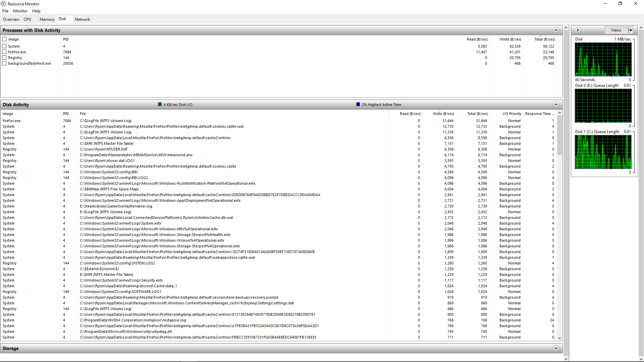This screenshot has height=362, width=644.
Task: Select the System.evtx log row
Action: point(278,223)
